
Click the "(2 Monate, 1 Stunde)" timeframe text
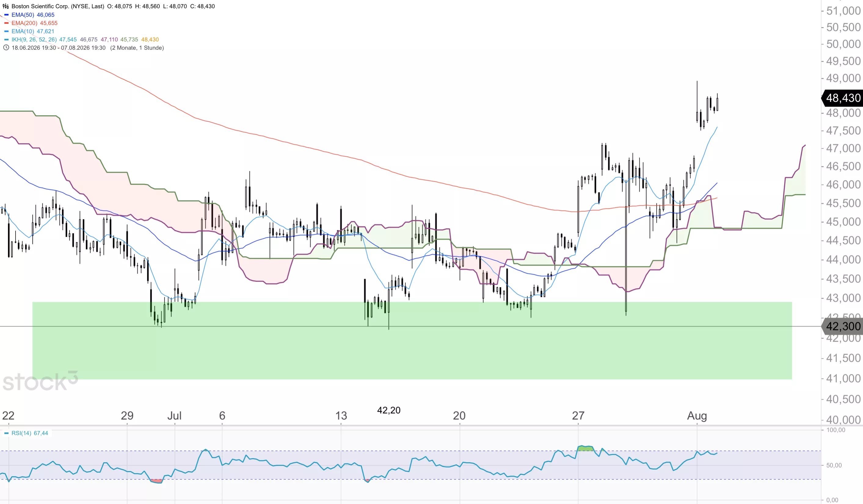point(137,48)
